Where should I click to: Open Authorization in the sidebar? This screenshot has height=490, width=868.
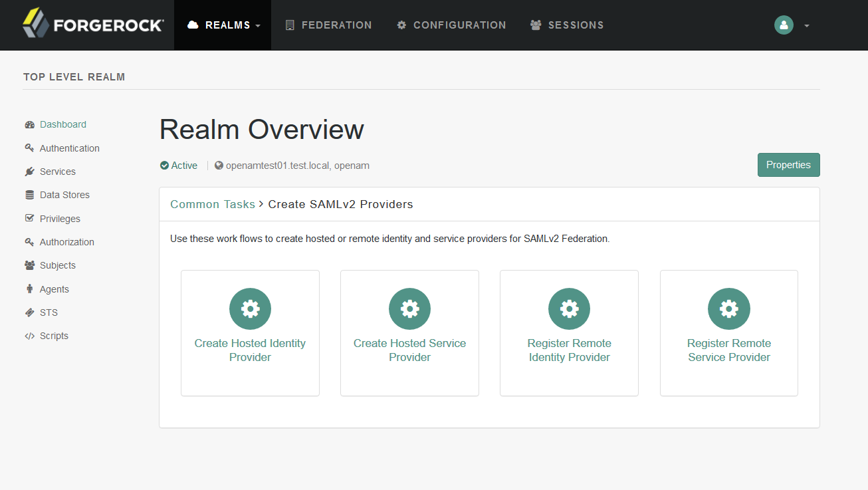click(x=67, y=242)
